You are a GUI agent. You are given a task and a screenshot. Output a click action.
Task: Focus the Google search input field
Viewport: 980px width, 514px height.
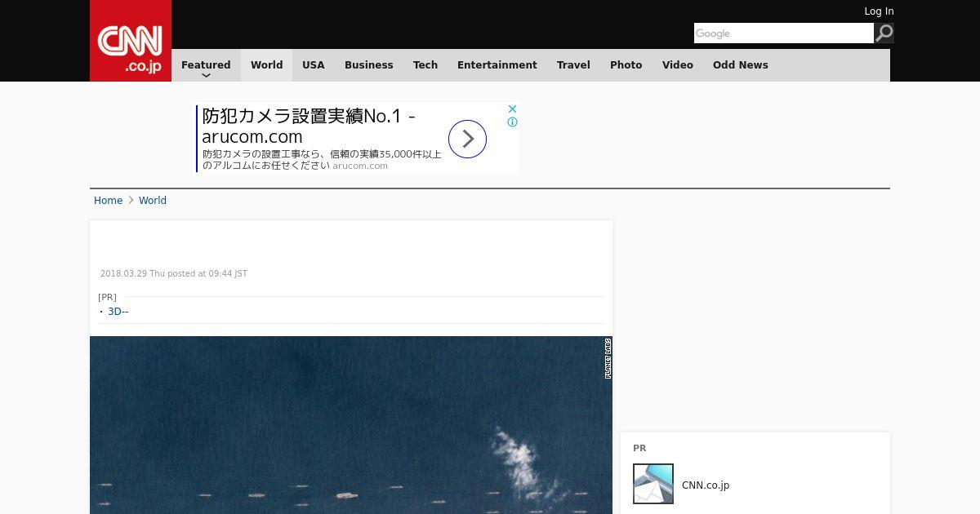pos(784,33)
